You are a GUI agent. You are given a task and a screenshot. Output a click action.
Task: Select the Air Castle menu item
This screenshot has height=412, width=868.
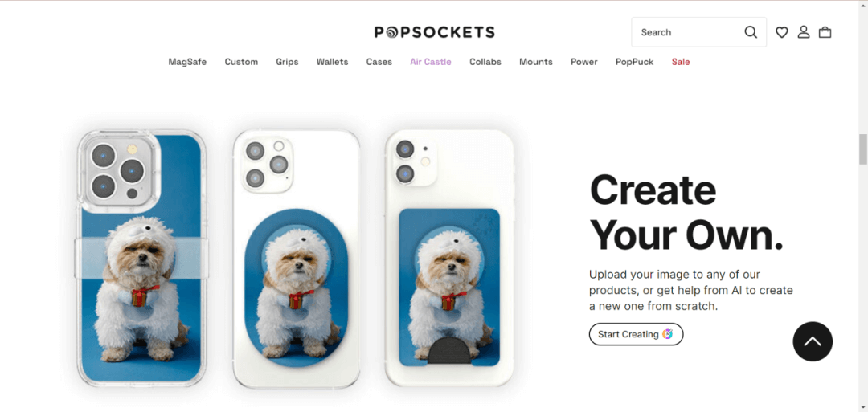coord(430,62)
